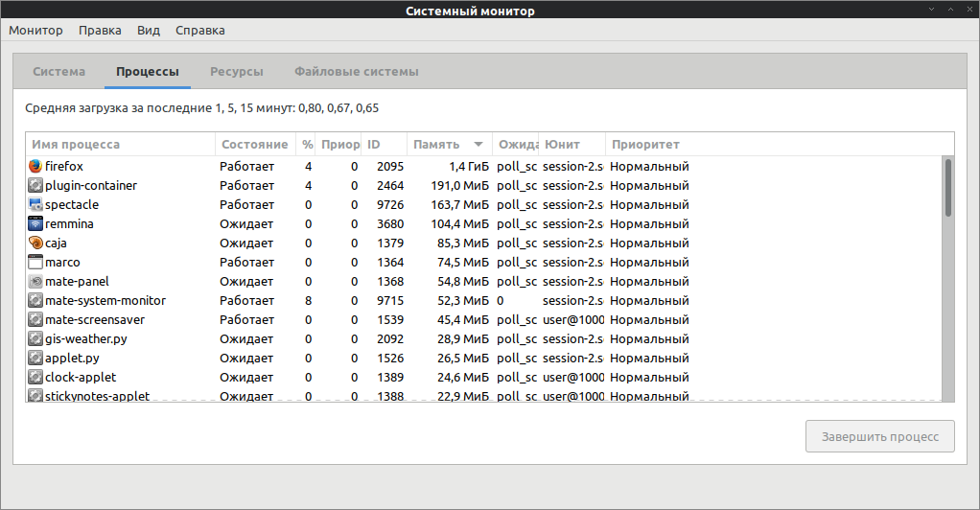Click Работает state in firefox row
The height and width of the screenshot is (510, 980).
click(246, 166)
